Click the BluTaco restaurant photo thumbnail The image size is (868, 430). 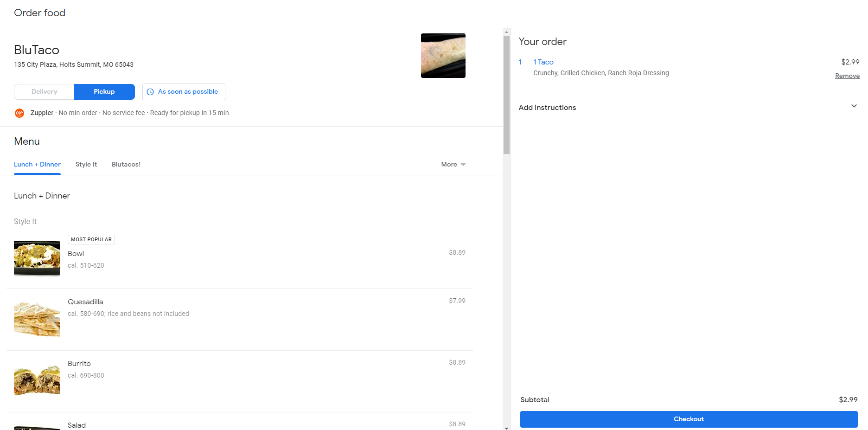[443, 56]
